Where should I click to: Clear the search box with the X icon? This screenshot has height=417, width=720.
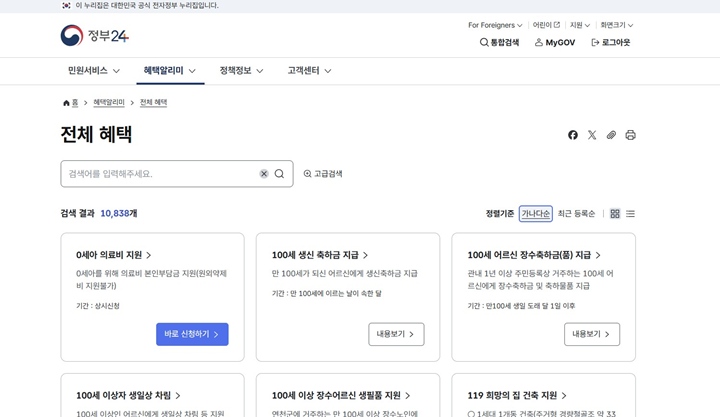tap(264, 174)
